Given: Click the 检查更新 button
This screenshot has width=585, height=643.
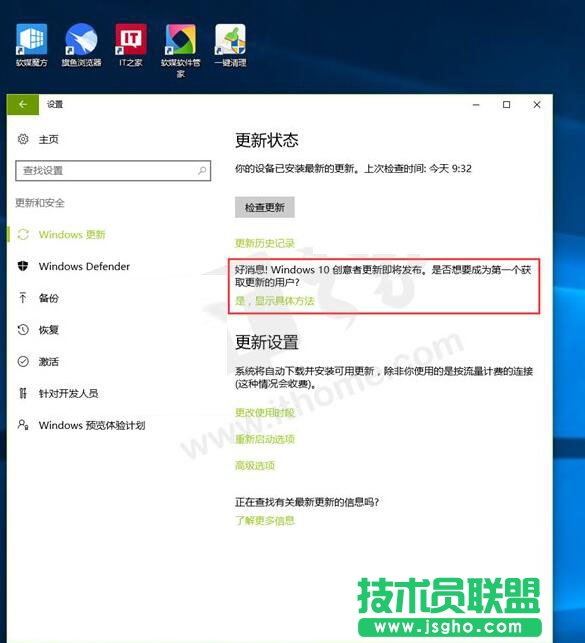Looking at the screenshot, I should [264, 207].
